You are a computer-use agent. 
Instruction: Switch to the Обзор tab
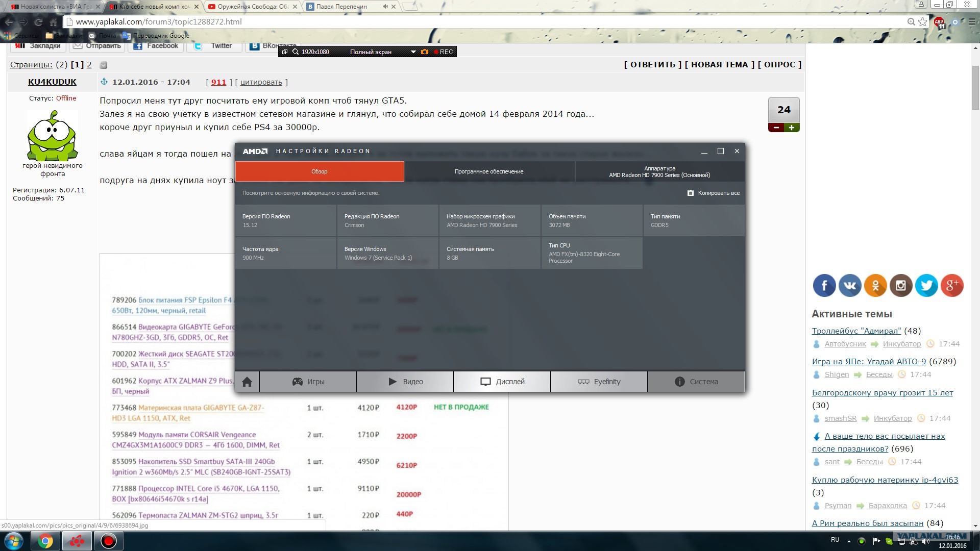tap(320, 171)
